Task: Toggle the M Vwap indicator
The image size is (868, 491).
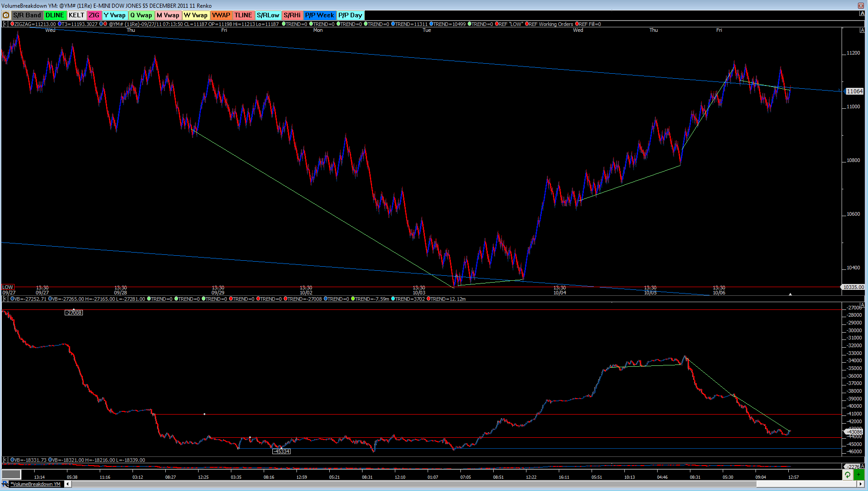Action: (x=168, y=15)
